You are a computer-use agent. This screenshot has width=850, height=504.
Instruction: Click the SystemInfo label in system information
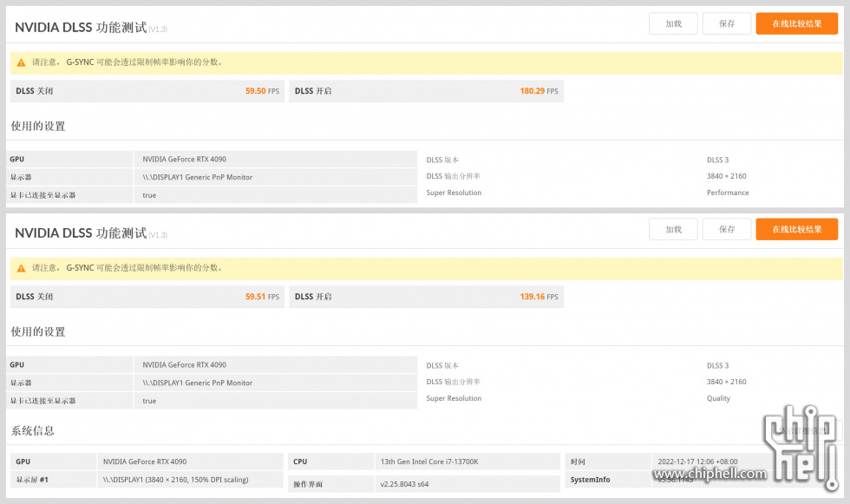click(590, 480)
